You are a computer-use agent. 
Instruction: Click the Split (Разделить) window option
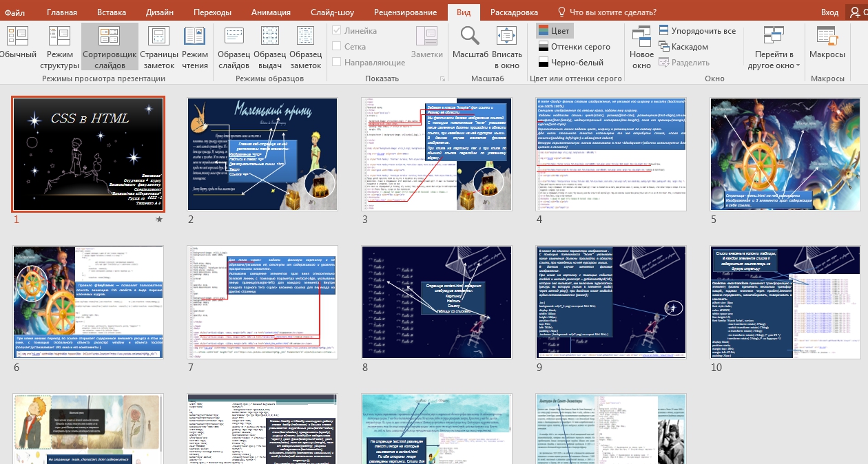[x=684, y=62]
